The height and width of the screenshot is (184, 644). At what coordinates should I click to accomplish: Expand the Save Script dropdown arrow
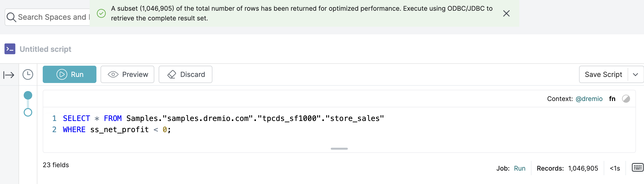click(x=635, y=74)
